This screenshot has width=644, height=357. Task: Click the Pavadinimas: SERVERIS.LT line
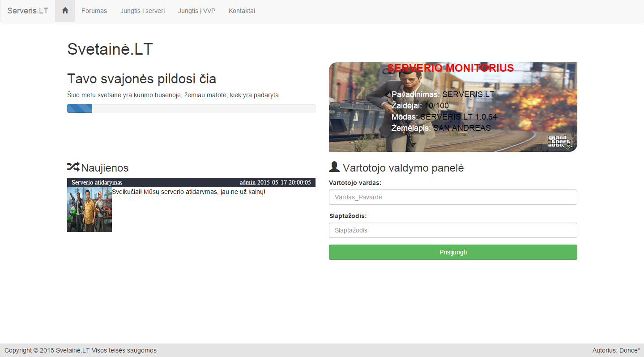point(443,95)
